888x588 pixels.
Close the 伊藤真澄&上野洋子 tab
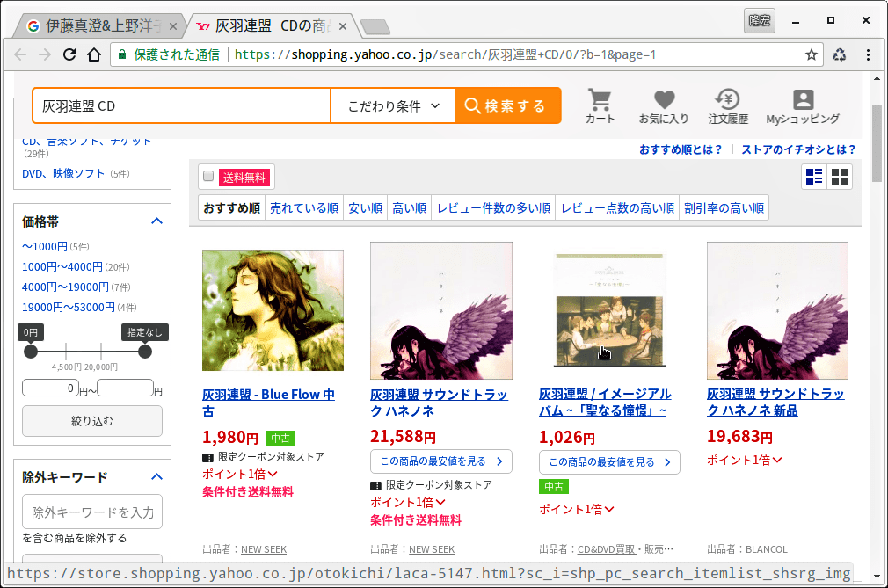(173, 26)
